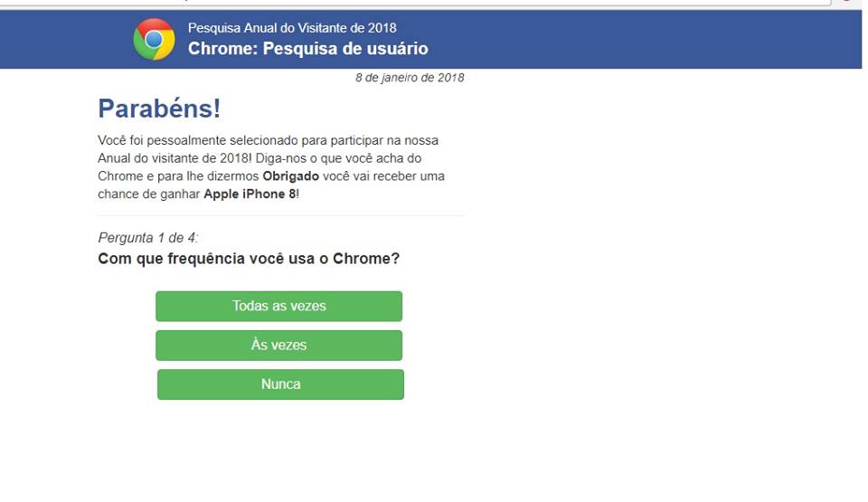The height and width of the screenshot is (502, 868).
Task: Click the "Parabéns!" heading
Action: (x=159, y=108)
